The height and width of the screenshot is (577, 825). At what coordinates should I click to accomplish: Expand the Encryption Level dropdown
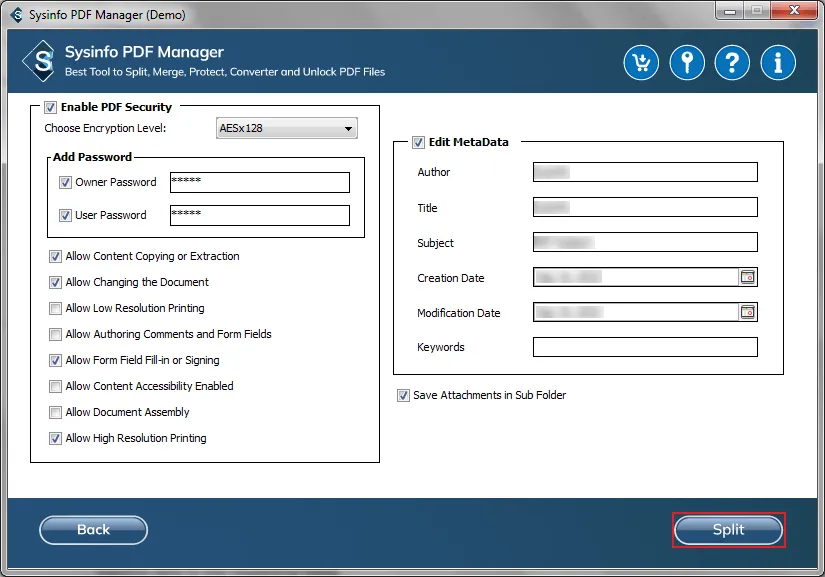287,128
